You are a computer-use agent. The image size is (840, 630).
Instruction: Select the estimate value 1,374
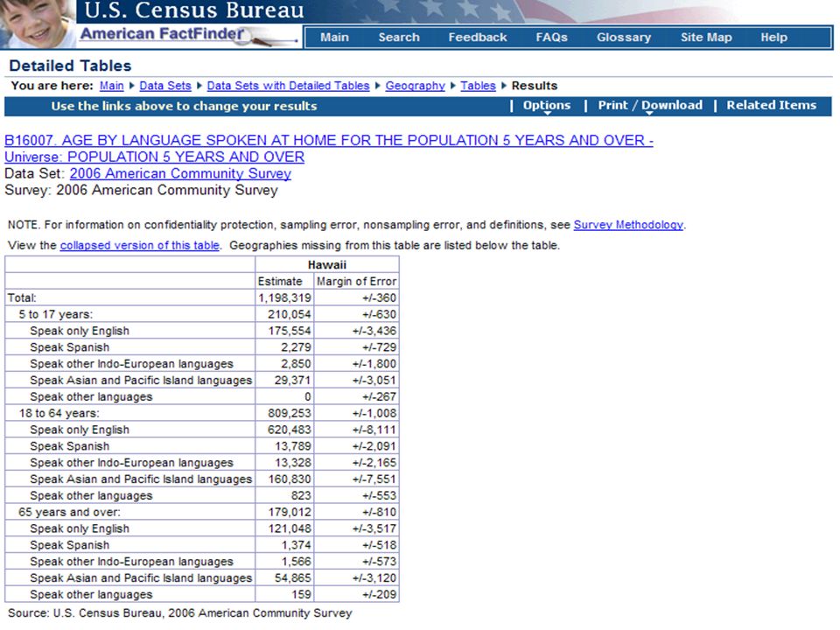coord(296,545)
